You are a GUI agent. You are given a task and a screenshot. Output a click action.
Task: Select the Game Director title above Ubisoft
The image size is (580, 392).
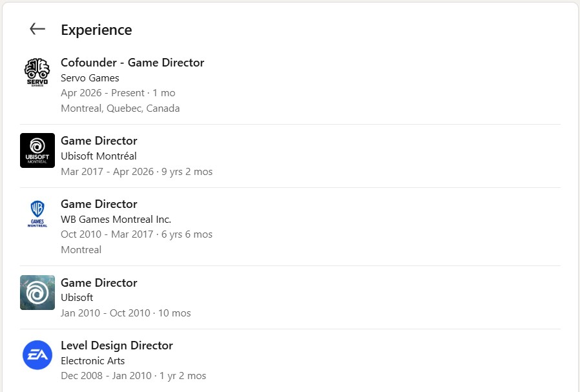pos(99,283)
